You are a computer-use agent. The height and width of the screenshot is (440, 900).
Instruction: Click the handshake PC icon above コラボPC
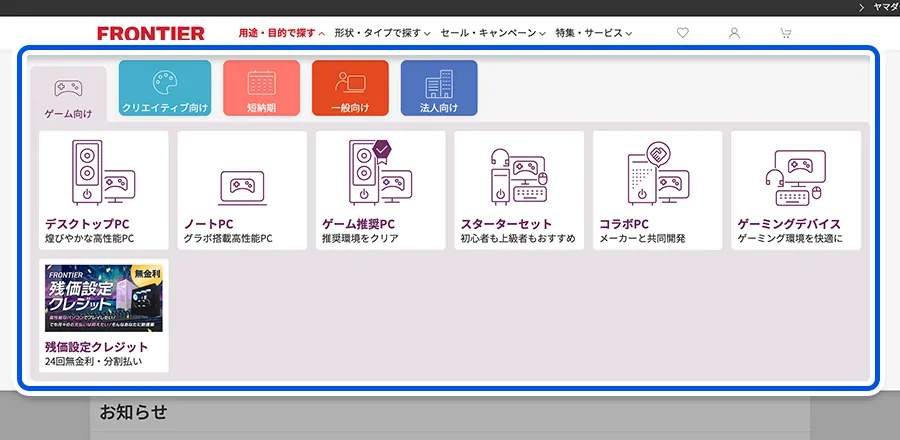tap(658, 173)
